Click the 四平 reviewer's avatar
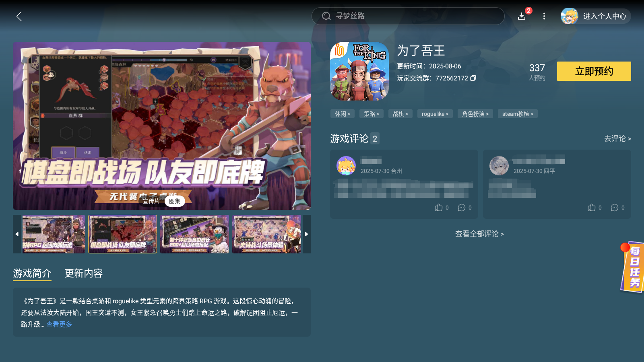Image resolution: width=644 pixels, height=362 pixels. [499, 166]
